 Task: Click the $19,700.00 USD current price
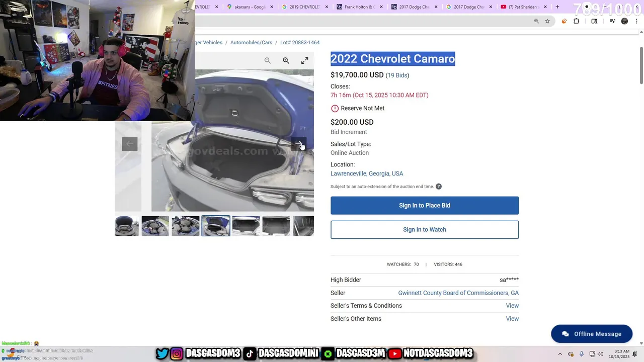tap(357, 75)
